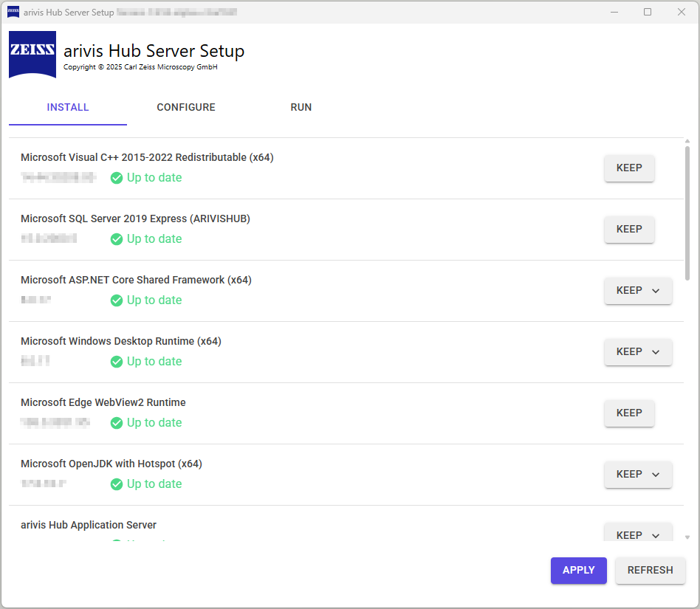Click the ZEISS icon in the title bar
The image size is (700, 609).
[x=13, y=12]
